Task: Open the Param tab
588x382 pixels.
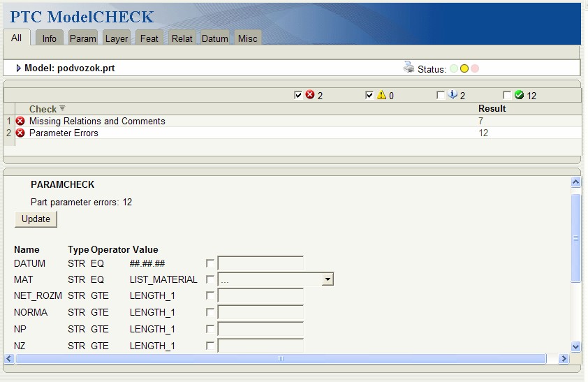Action: 83,38
